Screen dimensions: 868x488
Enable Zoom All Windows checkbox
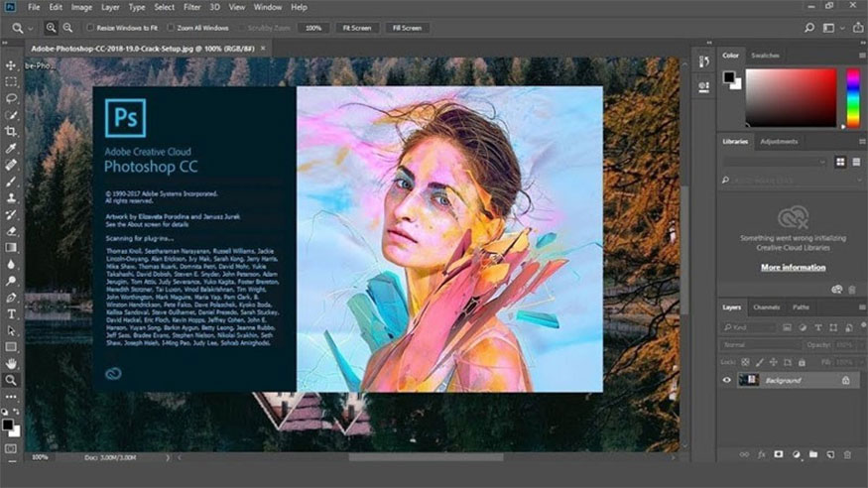171,28
